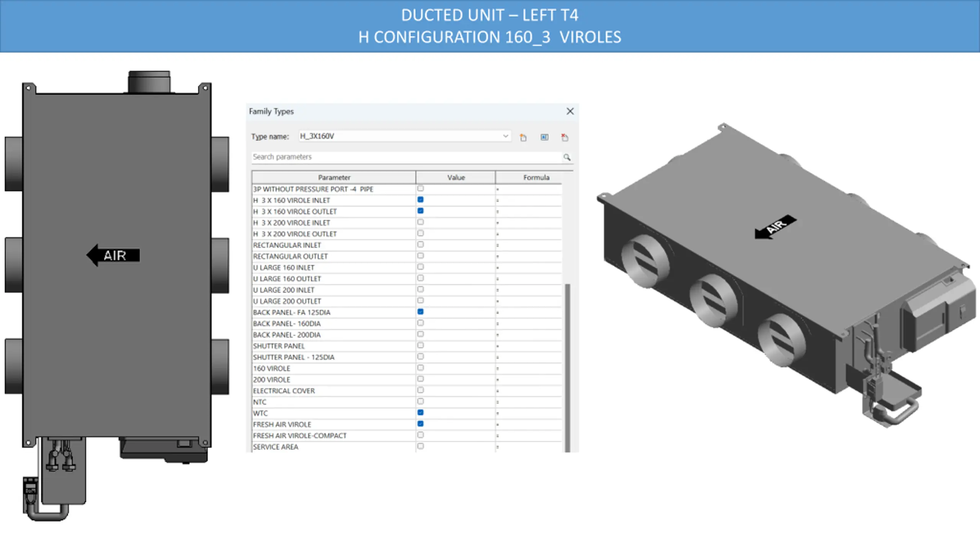Check BACK PANEL- 160DIA

(420, 323)
